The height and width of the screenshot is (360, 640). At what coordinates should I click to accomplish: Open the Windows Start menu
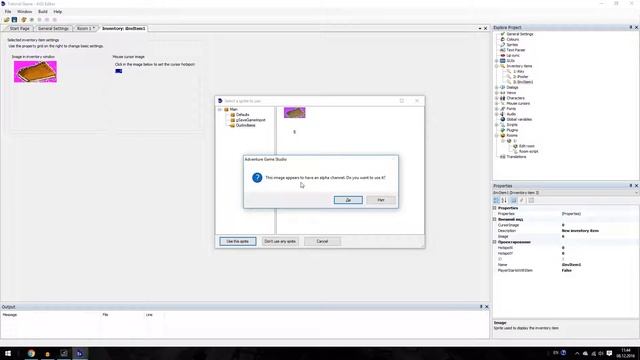(x=8, y=353)
